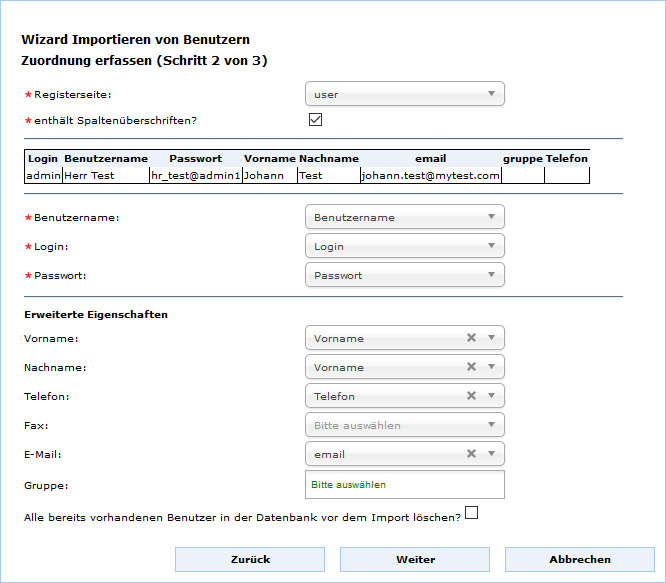The width and height of the screenshot is (666, 583).
Task: Open the Telefon dropdown arrow
Action: (x=491, y=396)
